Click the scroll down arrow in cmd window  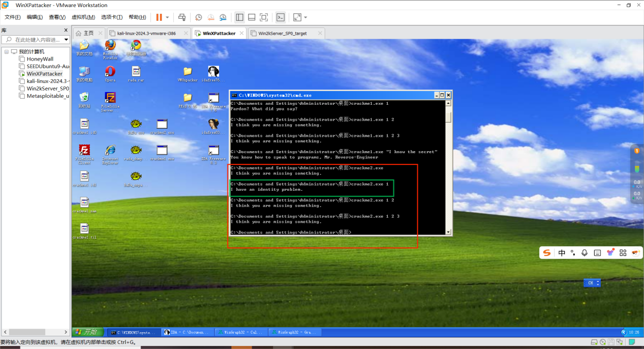coord(448,232)
